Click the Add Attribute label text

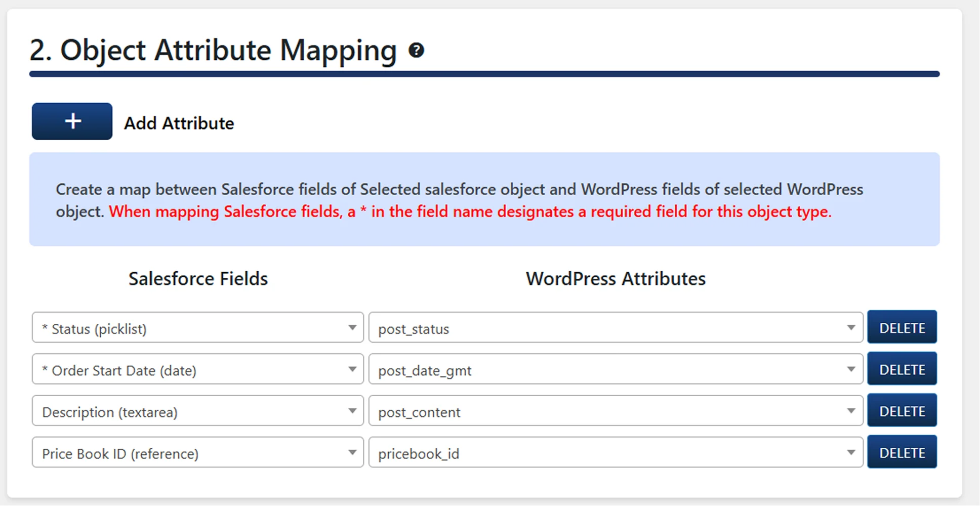pyautogui.click(x=179, y=123)
